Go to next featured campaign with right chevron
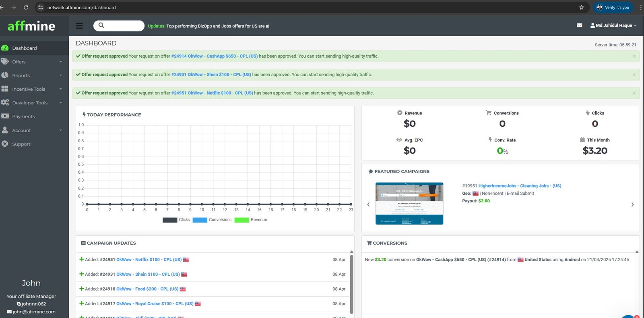Screen dimensions: 644x318 pos(632,204)
